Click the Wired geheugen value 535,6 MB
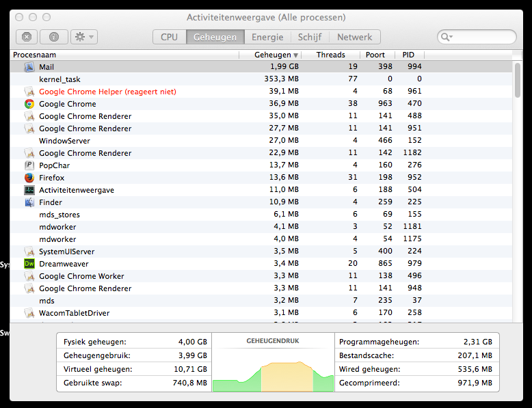The width and height of the screenshot is (532, 408). (x=475, y=369)
